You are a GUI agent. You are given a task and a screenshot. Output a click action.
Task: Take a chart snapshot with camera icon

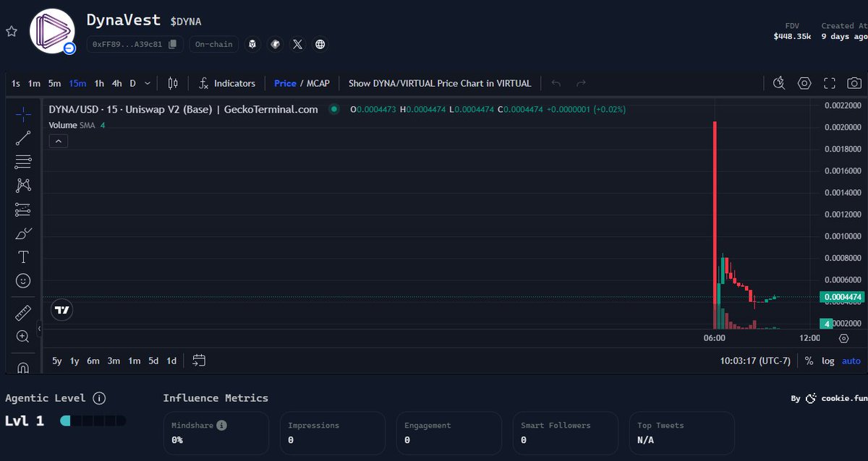pos(854,83)
